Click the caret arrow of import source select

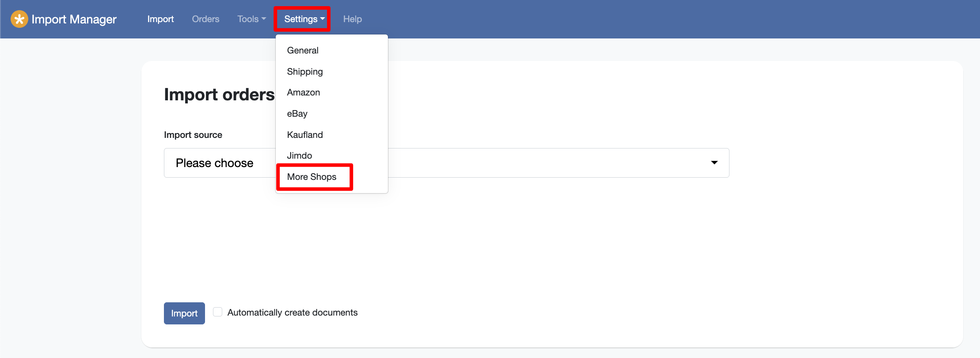click(x=714, y=163)
